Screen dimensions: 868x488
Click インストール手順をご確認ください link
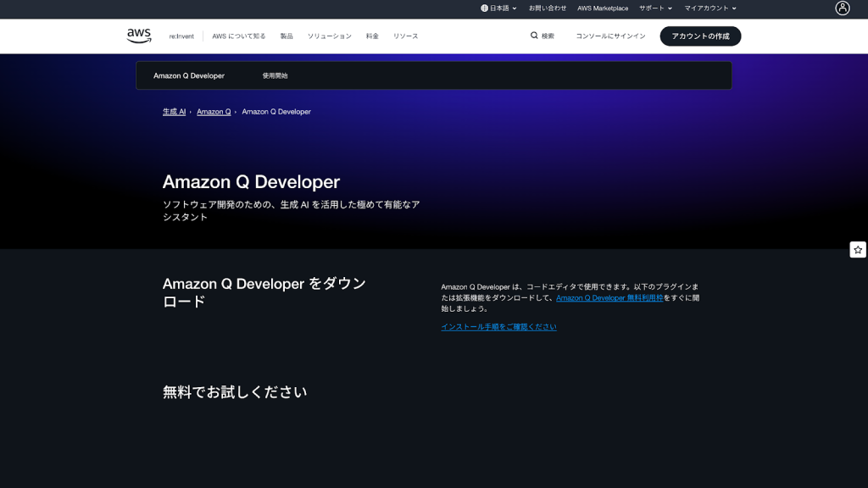(498, 327)
